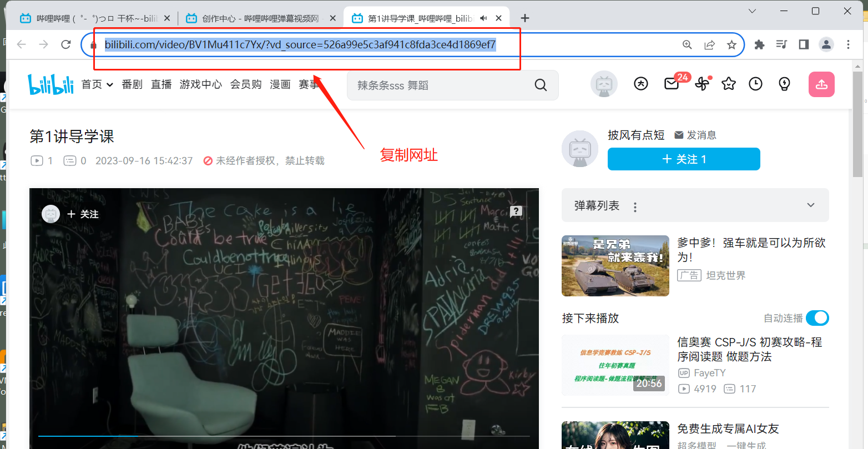Click the browser forward arrow
Image resolution: width=868 pixels, height=449 pixels.
[x=44, y=45]
